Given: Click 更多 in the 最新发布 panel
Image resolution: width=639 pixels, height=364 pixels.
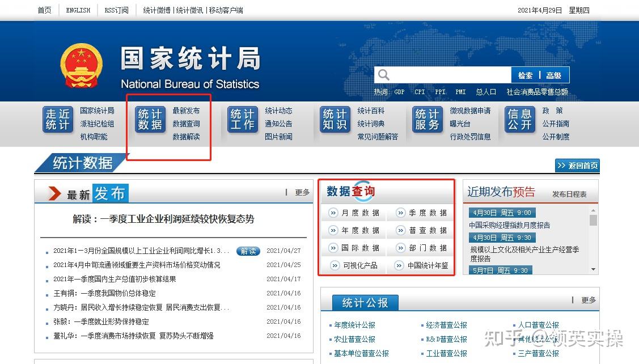Looking at the screenshot, I should [302, 192].
